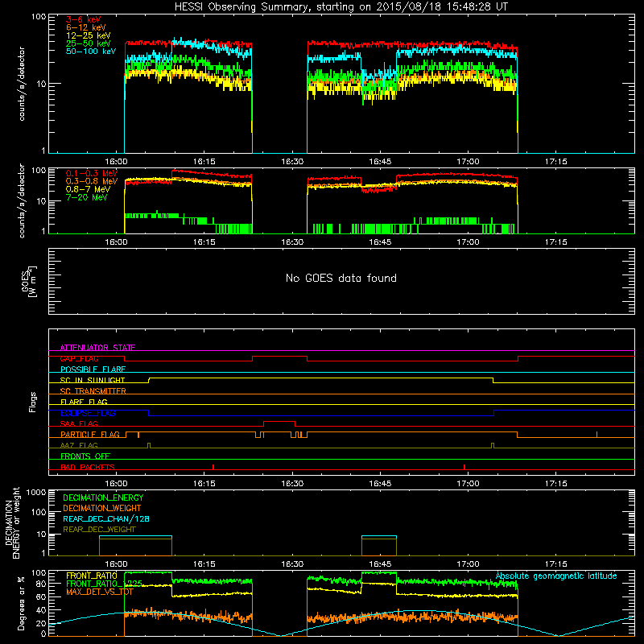Select the BAD_PACKETS flag label

[88, 467]
